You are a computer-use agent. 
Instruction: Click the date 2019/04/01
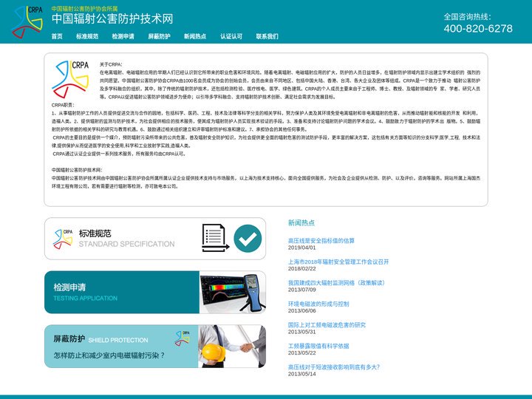point(302,248)
